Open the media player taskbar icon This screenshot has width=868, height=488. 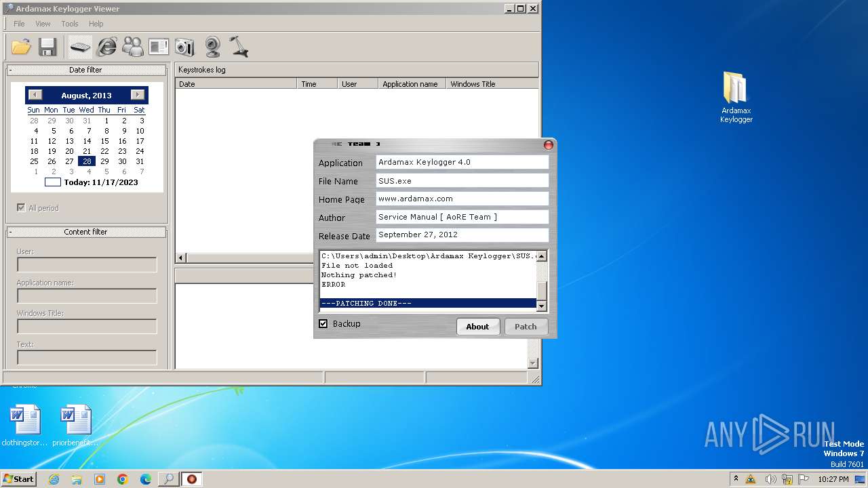click(x=100, y=479)
